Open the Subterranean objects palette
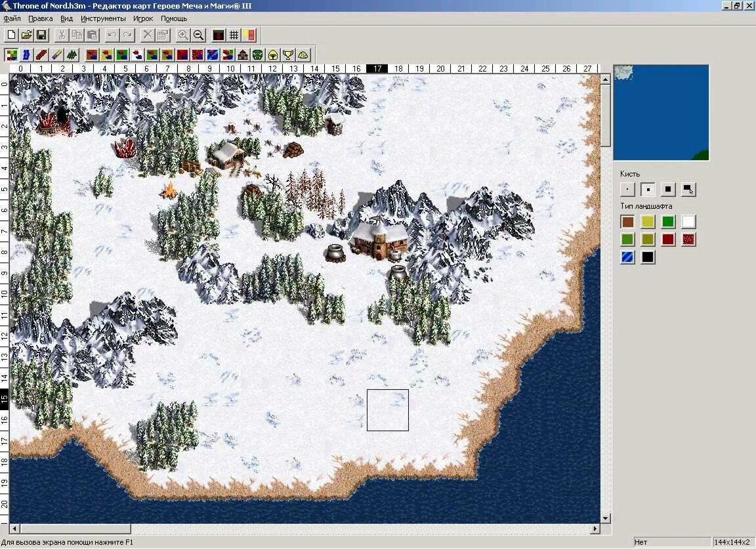Viewport: 756px width, 550px height. pos(182,54)
